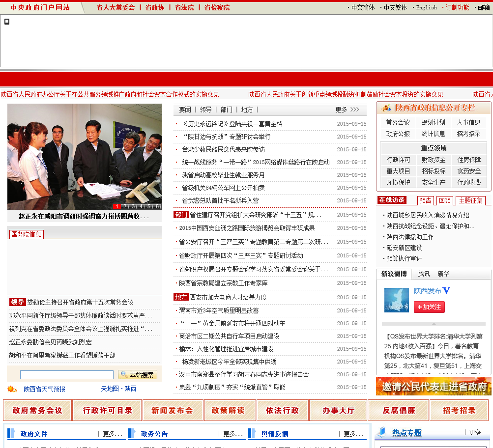This screenshot has width=493, height=448.
Task: Open 反腐倡廉 banner button
Action: coord(399,410)
